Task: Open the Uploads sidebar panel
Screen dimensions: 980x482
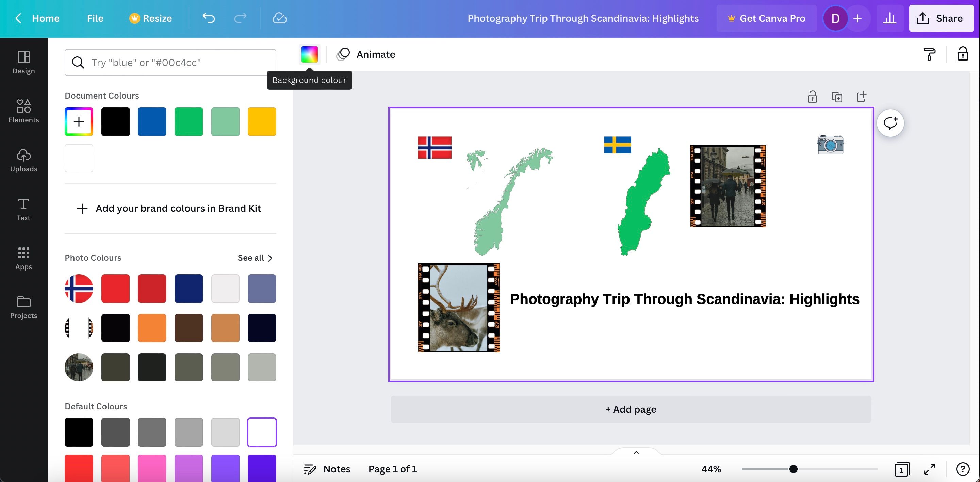Action: pos(23,160)
